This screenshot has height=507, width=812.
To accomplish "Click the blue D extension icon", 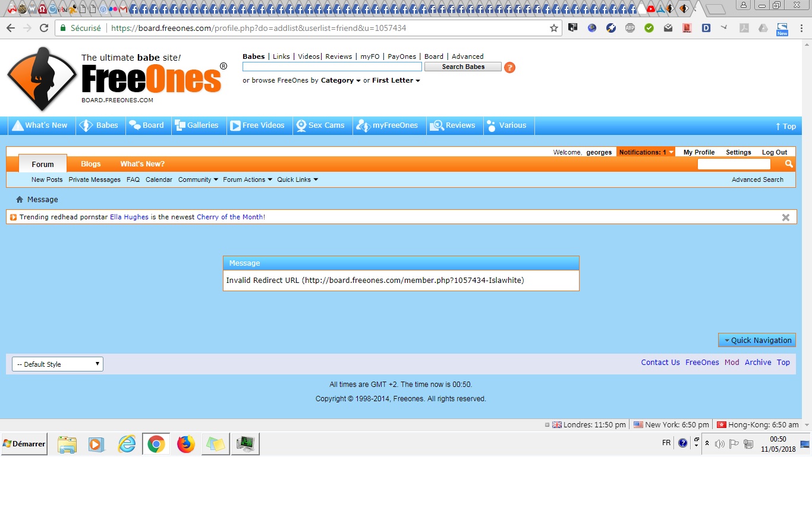I will 706,28.
